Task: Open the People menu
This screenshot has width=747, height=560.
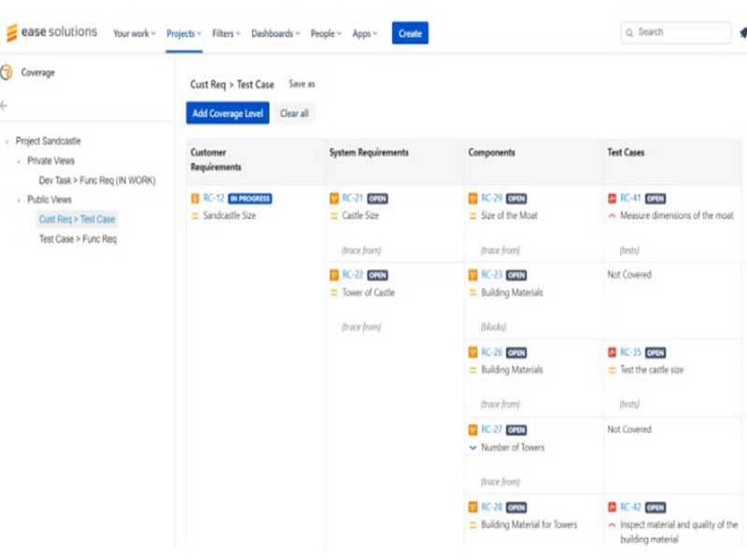Action: (x=327, y=34)
